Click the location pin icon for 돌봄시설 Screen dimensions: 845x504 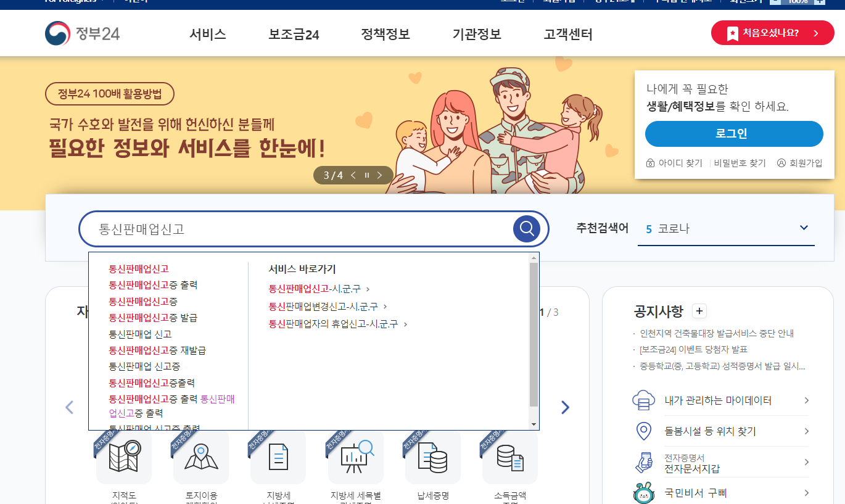[643, 431]
